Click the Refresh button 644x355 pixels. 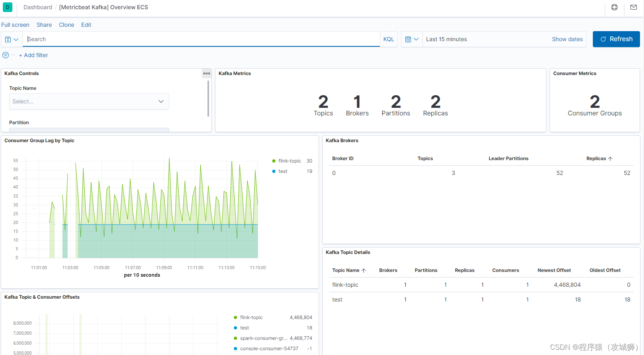(x=616, y=39)
